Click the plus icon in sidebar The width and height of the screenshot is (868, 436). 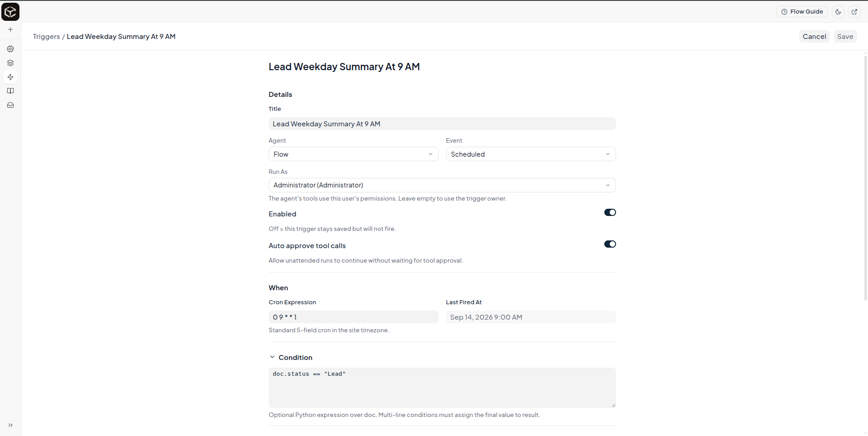pyautogui.click(x=10, y=29)
